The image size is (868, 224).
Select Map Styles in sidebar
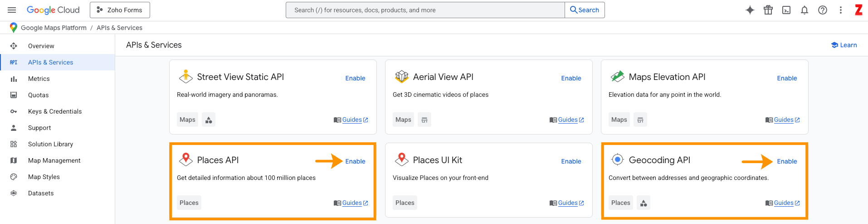pyautogui.click(x=44, y=177)
